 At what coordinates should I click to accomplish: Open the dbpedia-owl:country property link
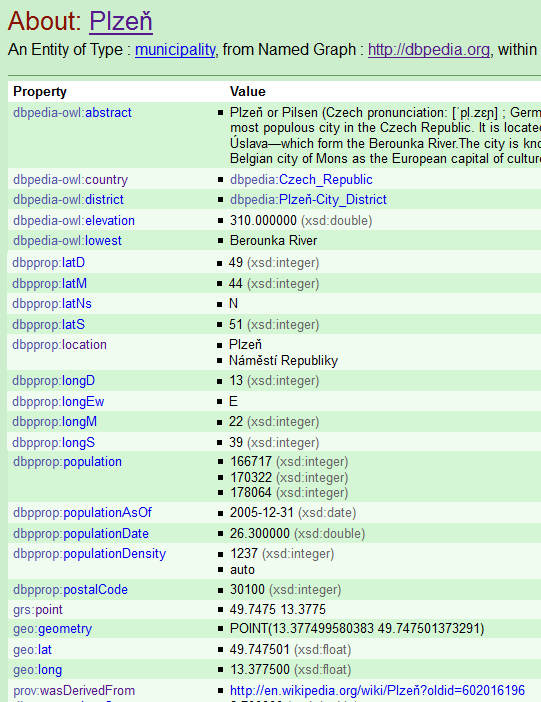pyautogui.click(x=70, y=180)
